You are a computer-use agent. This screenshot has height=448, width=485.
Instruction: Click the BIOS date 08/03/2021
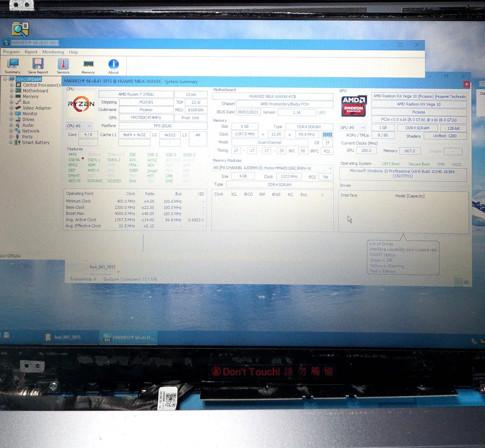pyautogui.click(x=248, y=112)
